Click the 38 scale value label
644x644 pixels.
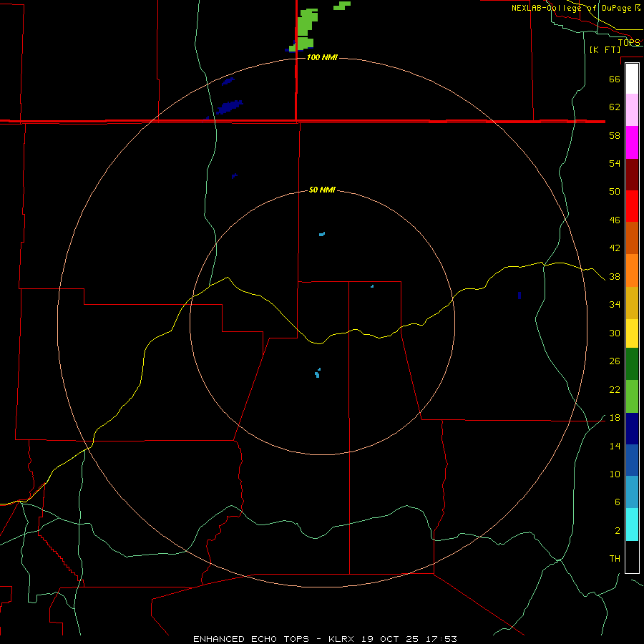coord(615,276)
